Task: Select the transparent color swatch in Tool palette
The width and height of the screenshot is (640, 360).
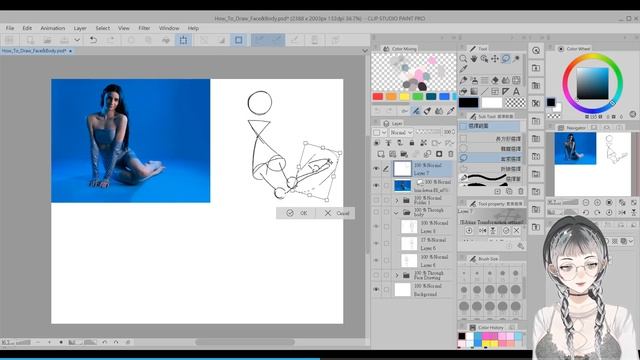Action: (516, 103)
